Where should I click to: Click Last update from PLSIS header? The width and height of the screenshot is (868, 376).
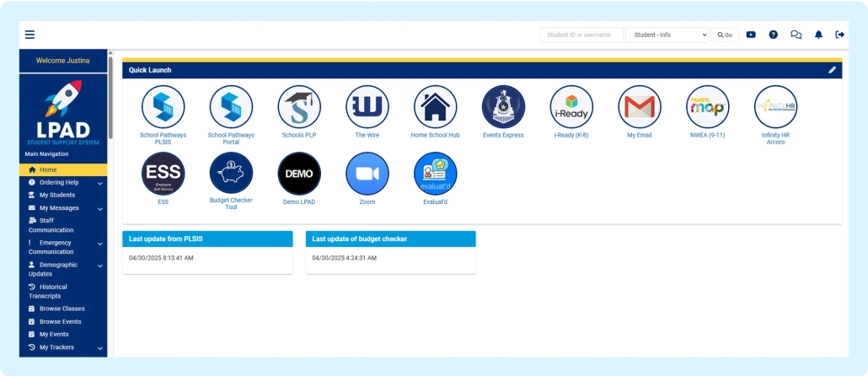(207, 239)
